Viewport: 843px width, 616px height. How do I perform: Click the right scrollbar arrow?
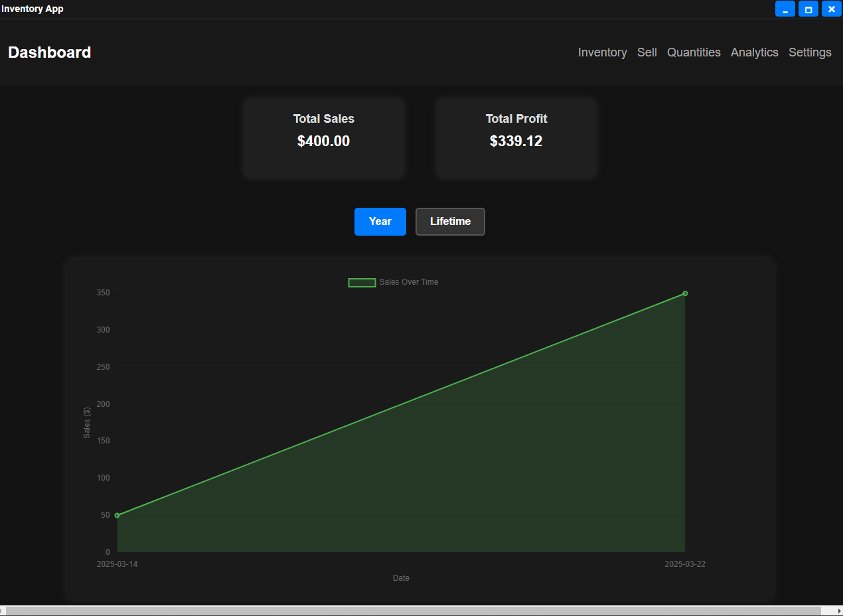[x=838, y=611]
